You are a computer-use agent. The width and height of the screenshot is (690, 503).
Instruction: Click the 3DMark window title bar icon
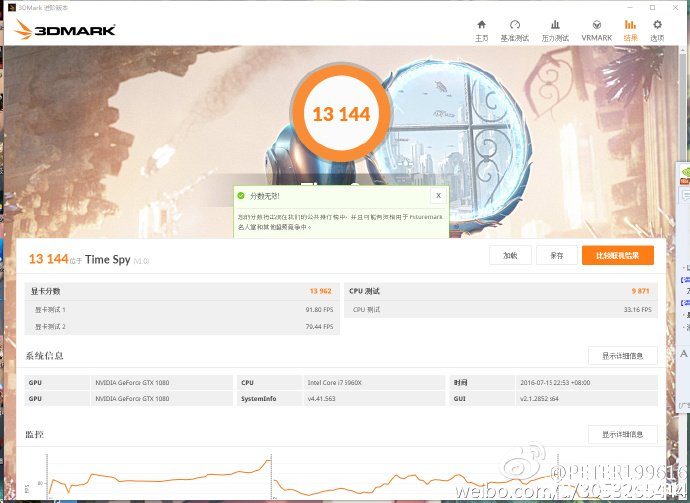pyautogui.click(x=12, y=7)
